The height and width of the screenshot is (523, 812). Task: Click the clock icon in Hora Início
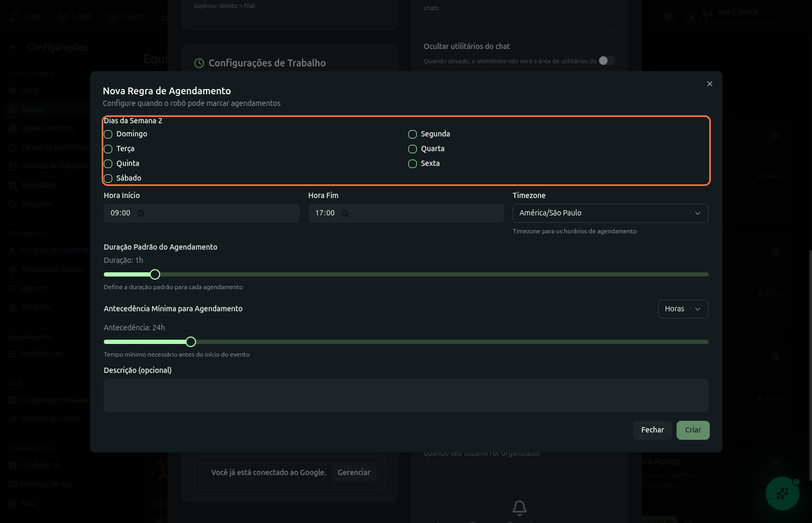[x=141, y=213]
